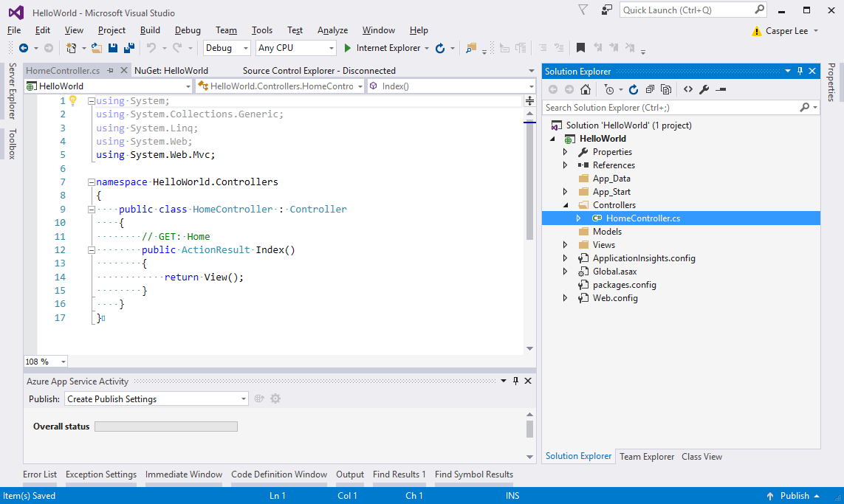Click the Refresh Browser icon in toolbar
This screenshot has width=844, height=504.
[x=440, y=48]
